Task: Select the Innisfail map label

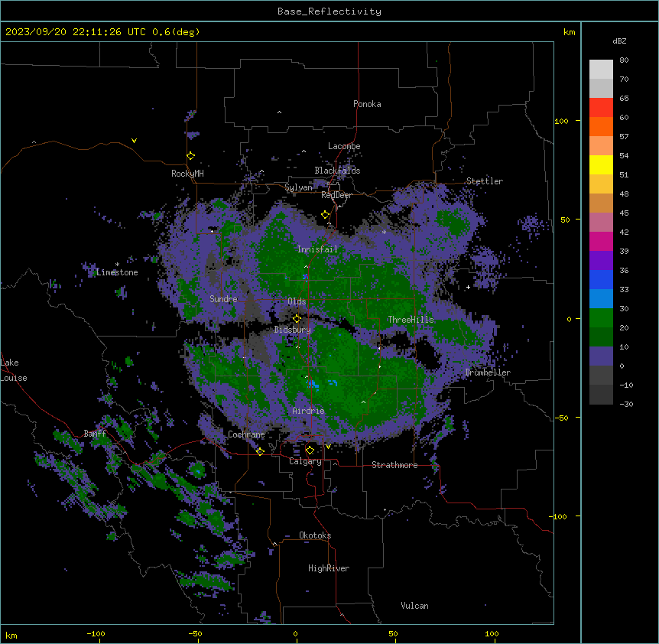Action: (x=317, y=249)
